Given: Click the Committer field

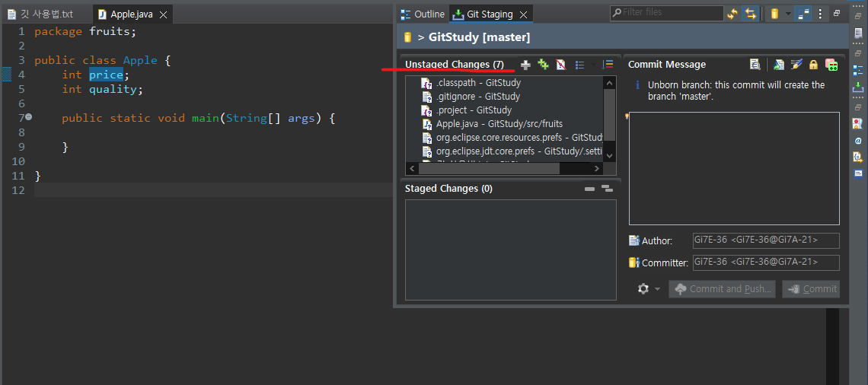Looking at the screenshot, I should click(766, 262).
